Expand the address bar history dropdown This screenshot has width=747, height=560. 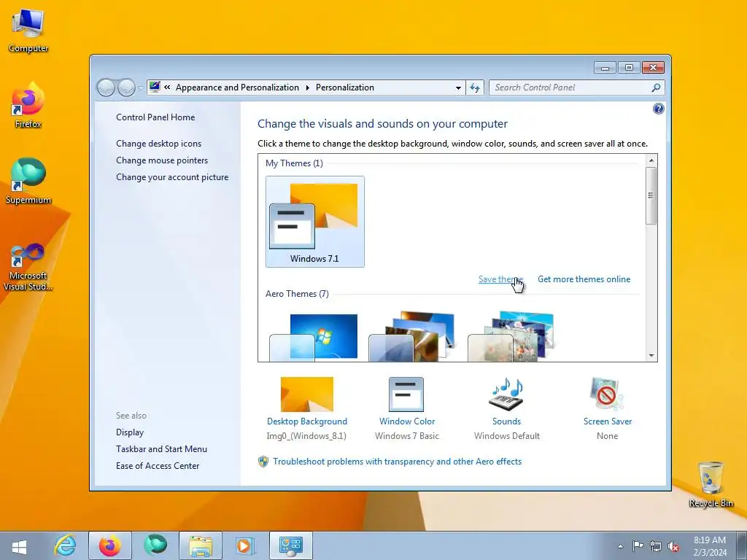[458, 87]
